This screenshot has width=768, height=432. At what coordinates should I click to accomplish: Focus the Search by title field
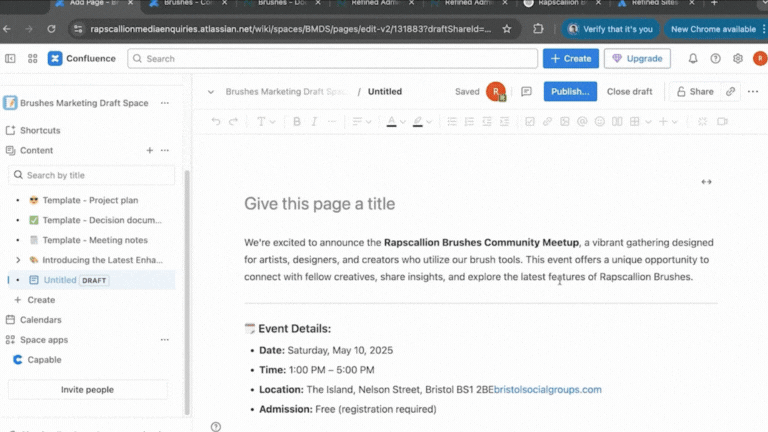coord(91,175)
